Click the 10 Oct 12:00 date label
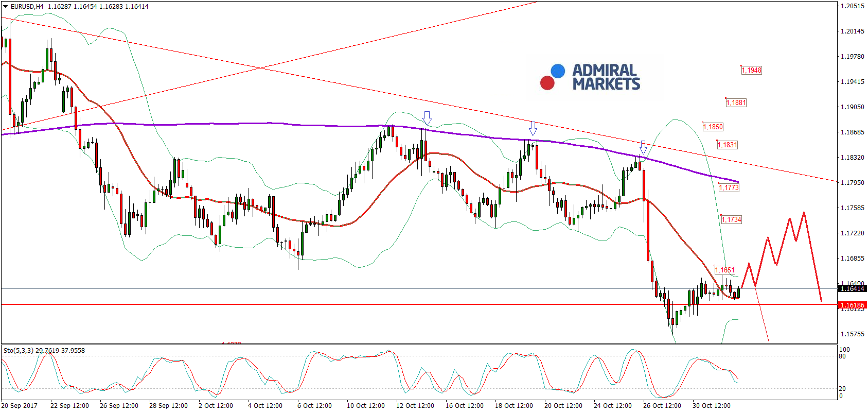Screen dimensions: 868x412 [366, 406]
